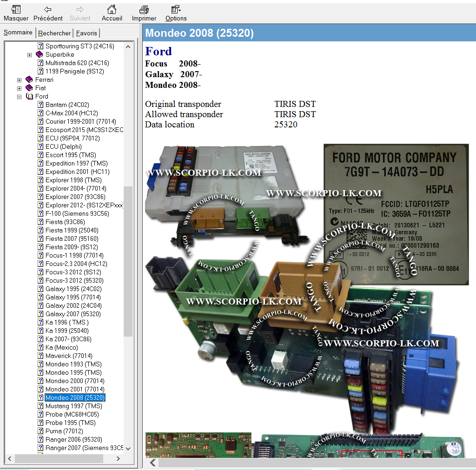Image resolution: width=476 pixels, height=470 pixels.
Task: Print the page using Imprimer icon
Action: click(x=144, y=9)
